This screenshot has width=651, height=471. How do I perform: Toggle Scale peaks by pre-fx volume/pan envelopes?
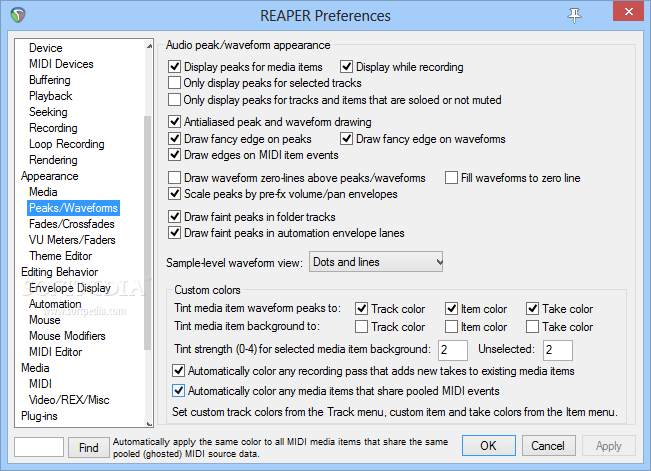pyautogui.click(x=174, y=194)
